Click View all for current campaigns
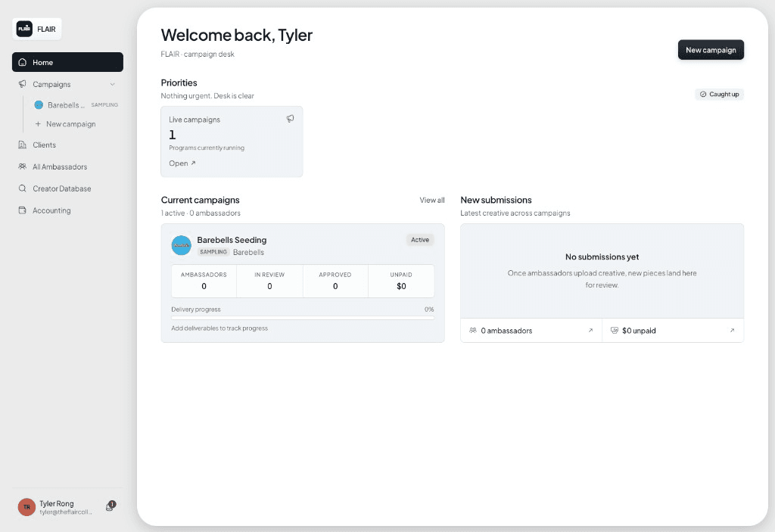775x532 pixels. 432,201
